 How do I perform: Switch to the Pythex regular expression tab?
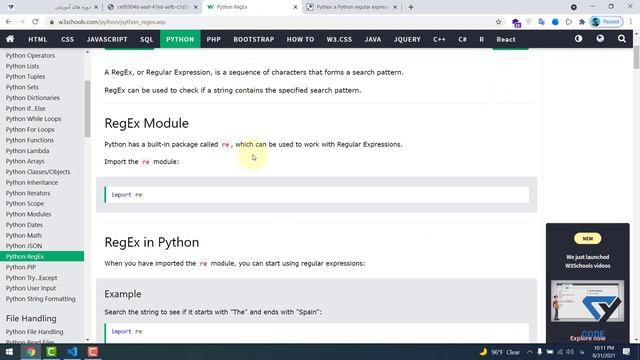(352, 7)
